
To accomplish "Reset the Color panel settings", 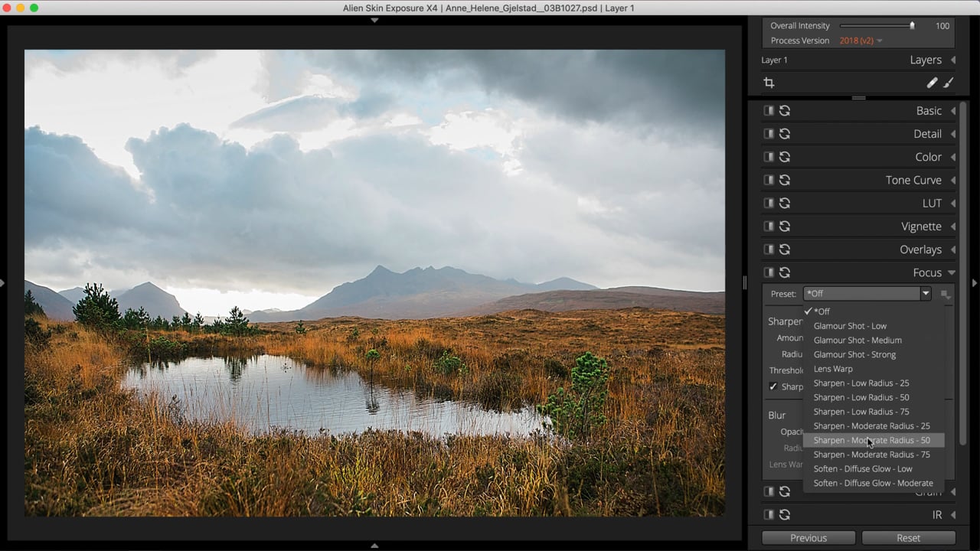I will click(785, 157).
